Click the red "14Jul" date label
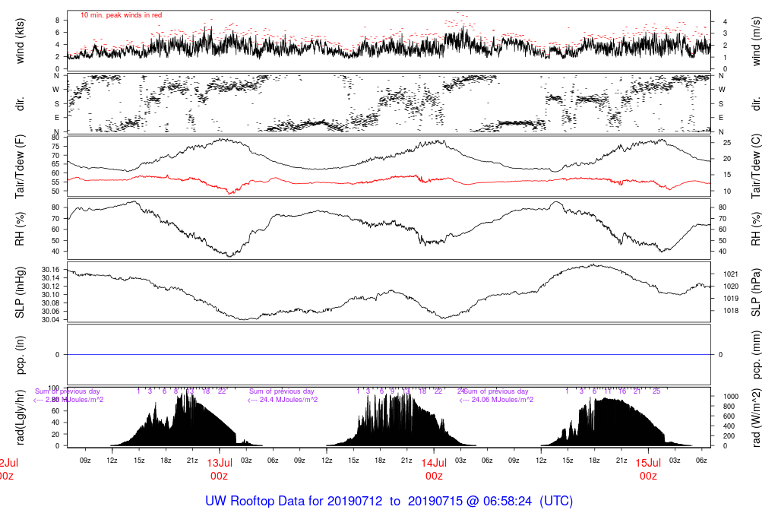 point(434,463)
